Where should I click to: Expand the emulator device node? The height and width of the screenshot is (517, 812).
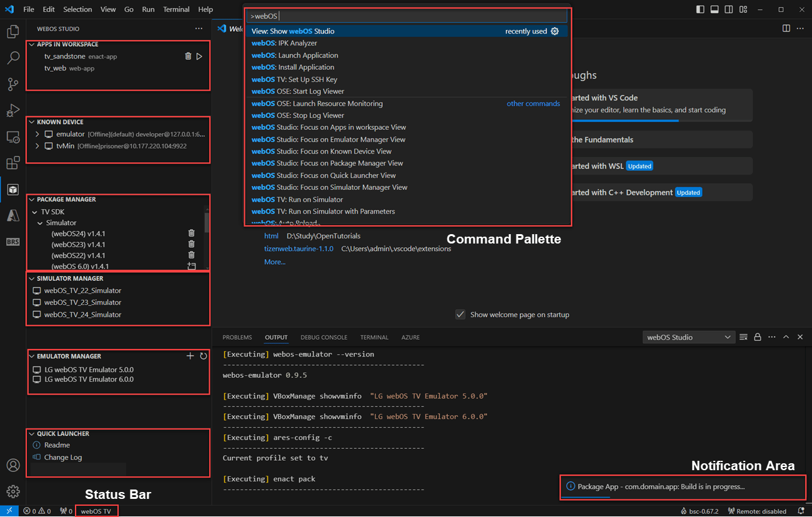click(37, 134)
